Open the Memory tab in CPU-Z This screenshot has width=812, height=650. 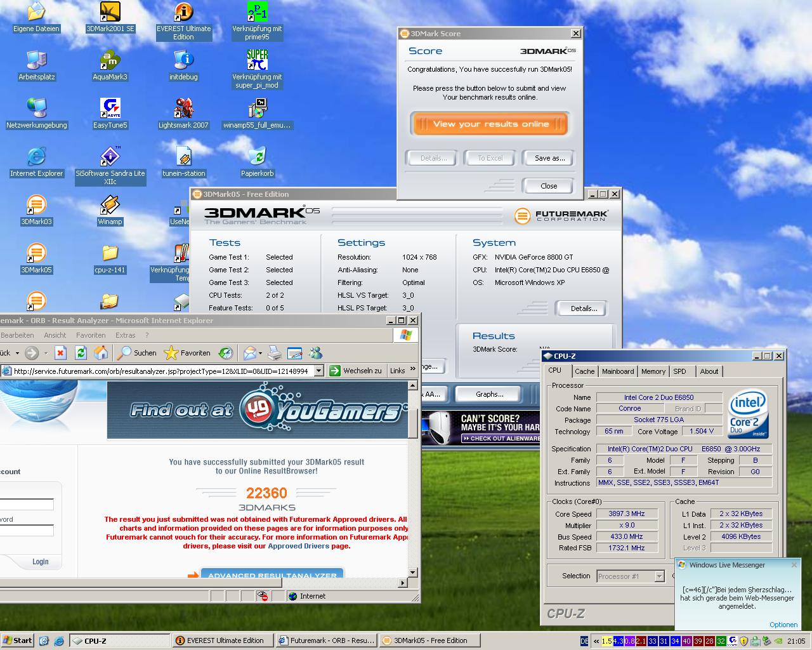coord(653,371)
